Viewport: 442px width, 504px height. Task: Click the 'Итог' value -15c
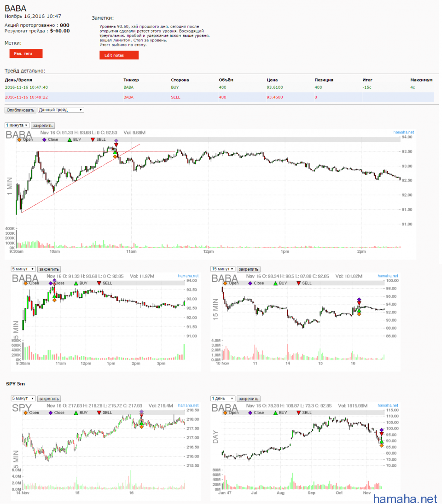(x=367, y=87)
